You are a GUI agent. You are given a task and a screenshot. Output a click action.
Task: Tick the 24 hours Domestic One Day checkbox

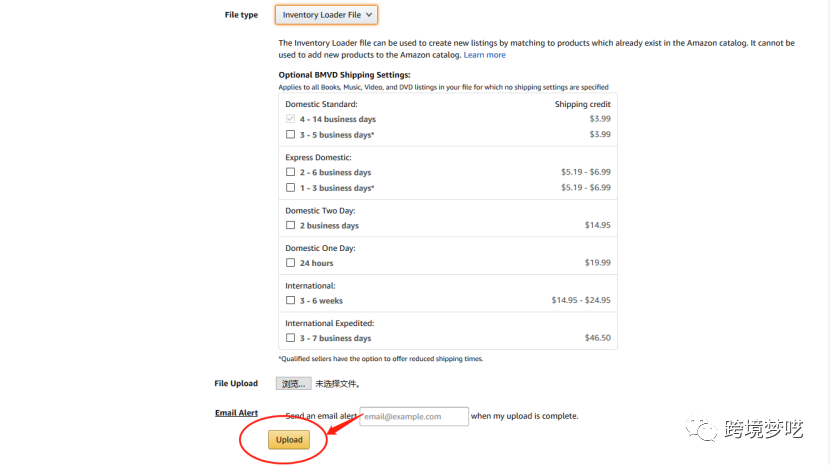(290, 263)
